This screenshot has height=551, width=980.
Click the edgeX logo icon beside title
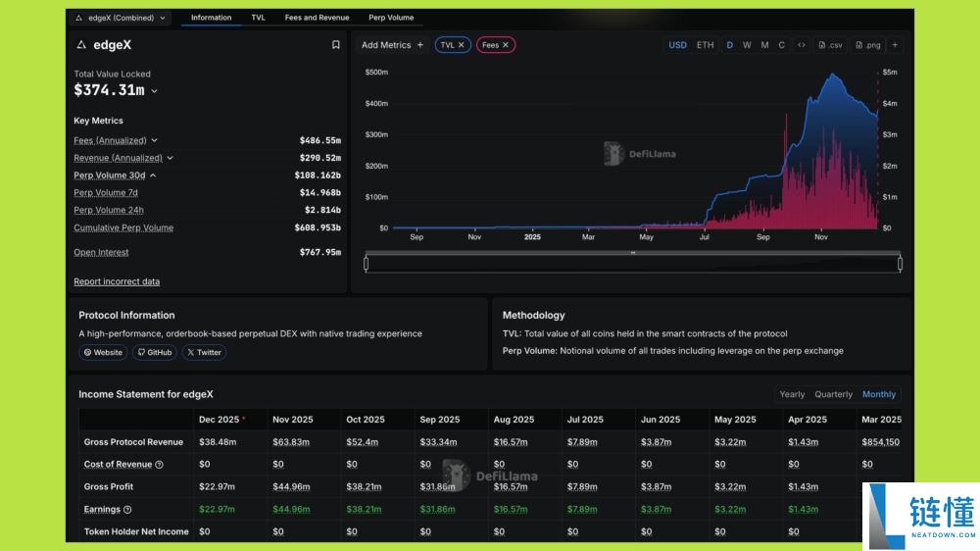coord(81,45)
